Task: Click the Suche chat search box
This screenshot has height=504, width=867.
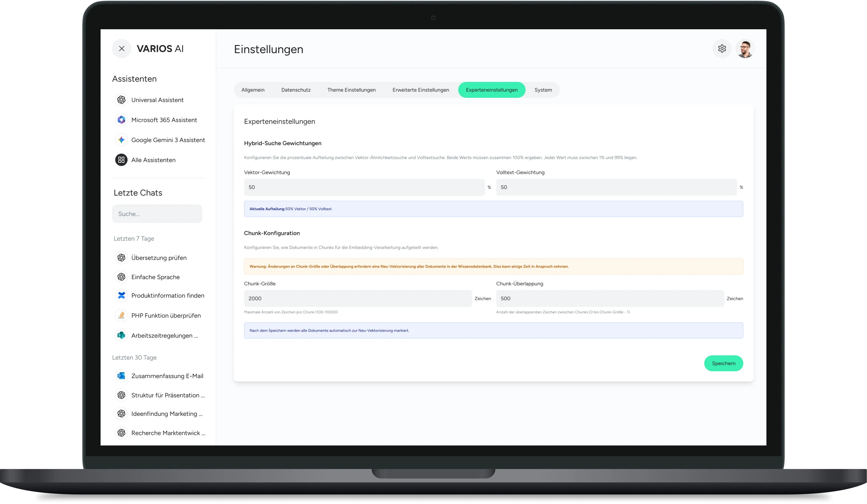Action: pos(157,214)
